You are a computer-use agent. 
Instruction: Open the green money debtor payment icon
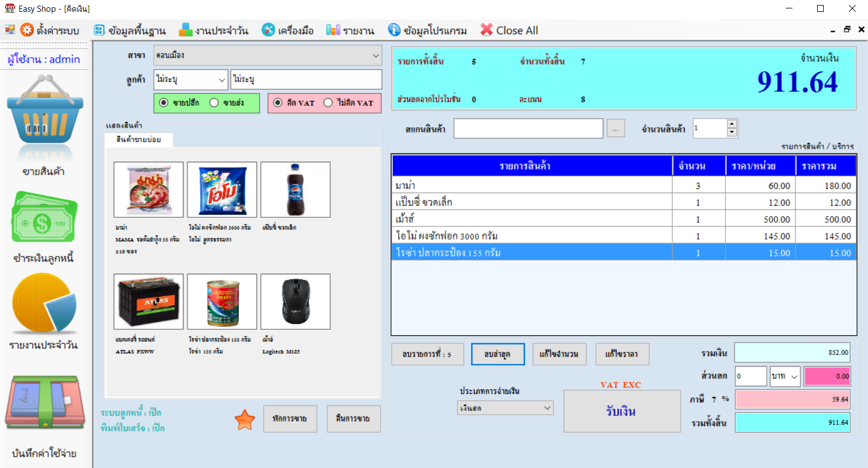44,217
